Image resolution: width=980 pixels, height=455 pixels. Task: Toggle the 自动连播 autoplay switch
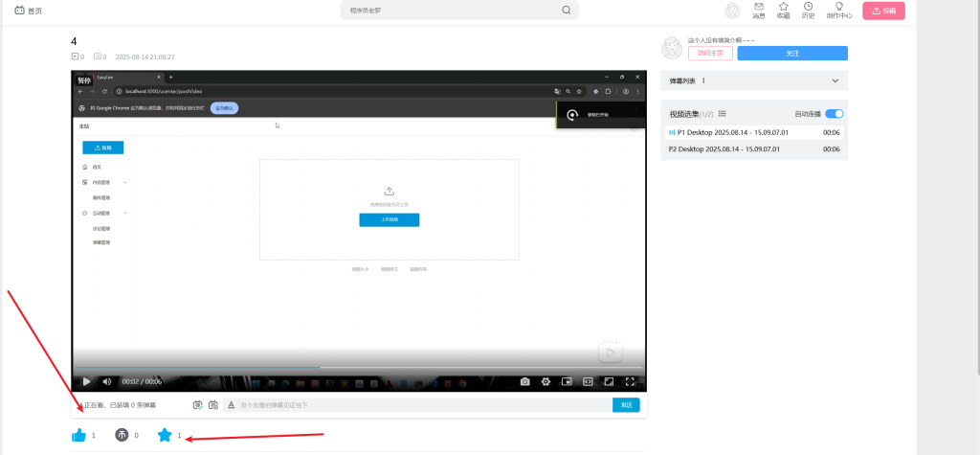coord(834,113)
